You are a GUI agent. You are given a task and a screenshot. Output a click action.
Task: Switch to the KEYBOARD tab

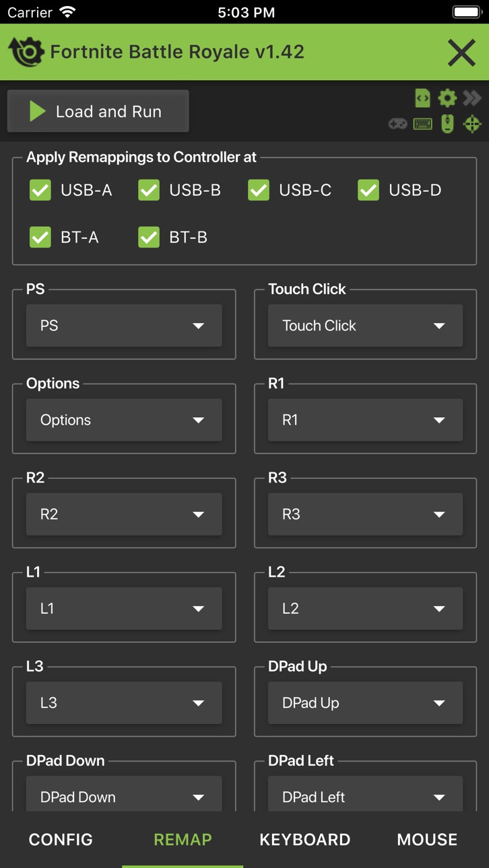tap(305, 839)
